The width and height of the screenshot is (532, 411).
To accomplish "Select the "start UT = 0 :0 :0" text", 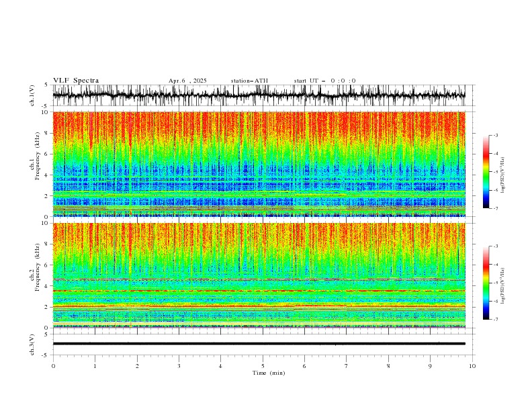I will [324, 81].
